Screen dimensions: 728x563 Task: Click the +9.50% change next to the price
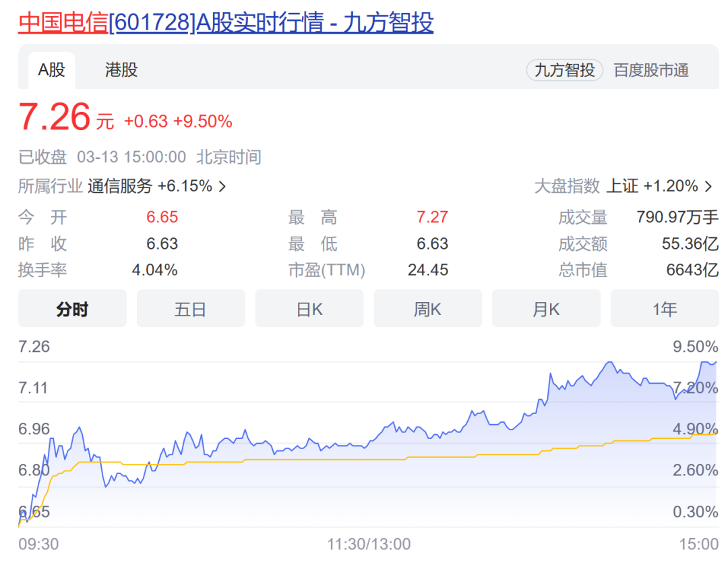202,122
